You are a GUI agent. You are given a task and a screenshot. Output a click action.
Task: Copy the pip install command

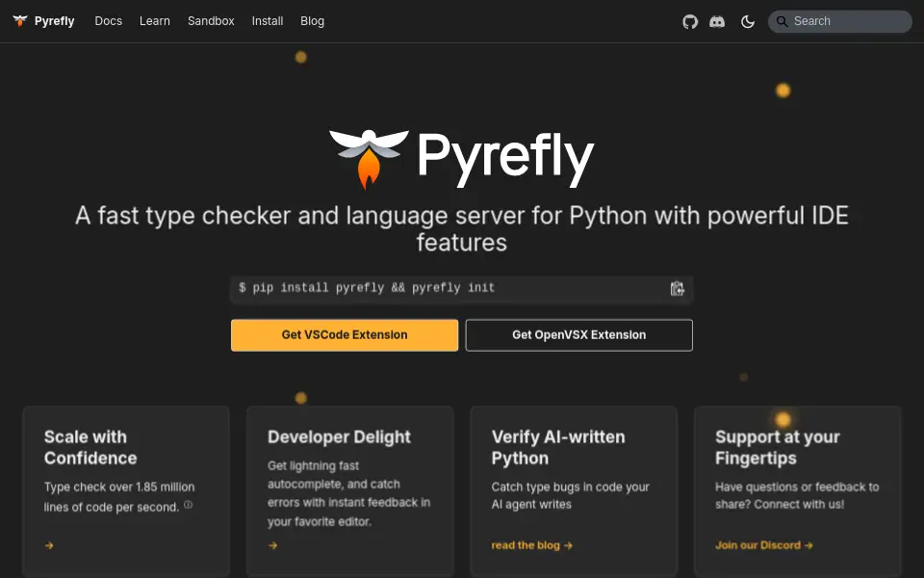point(677,288)
